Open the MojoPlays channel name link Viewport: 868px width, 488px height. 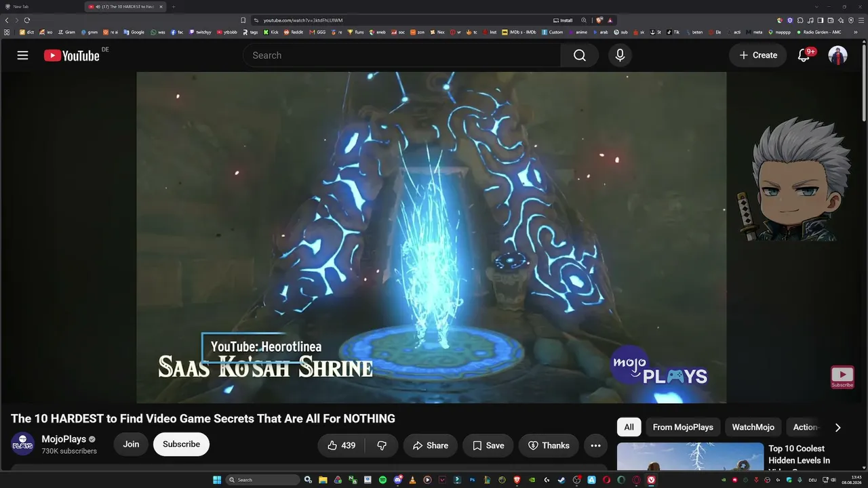click(64, 439)
